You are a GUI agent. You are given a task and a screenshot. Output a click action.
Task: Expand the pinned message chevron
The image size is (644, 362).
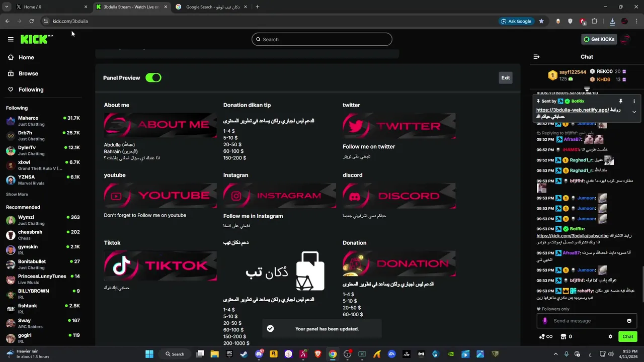tap(634, 112)
